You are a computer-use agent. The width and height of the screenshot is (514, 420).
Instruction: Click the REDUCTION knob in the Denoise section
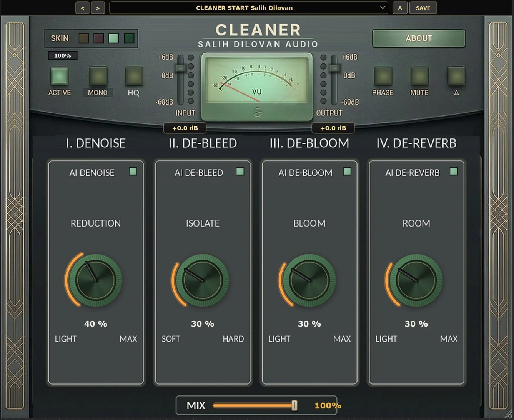pyautogui.click(x=96, y=280)
